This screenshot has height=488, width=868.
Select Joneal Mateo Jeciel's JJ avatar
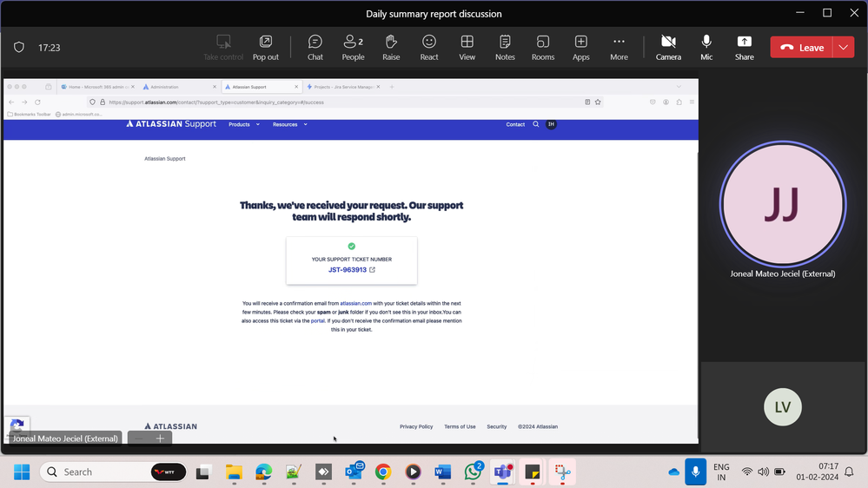[x=782, y=204]
